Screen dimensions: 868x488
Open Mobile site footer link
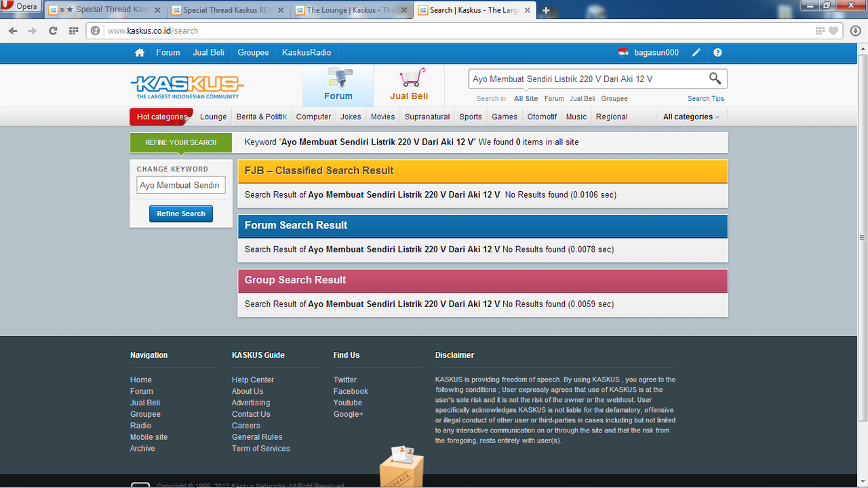coord(149,437)
